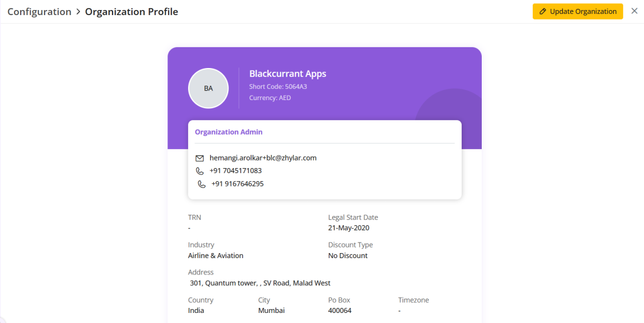Image resolution: width=644 pixels, height=323 pixels.
Task: Click the phone number +91 9167646295
Action: tap(237, 184)
